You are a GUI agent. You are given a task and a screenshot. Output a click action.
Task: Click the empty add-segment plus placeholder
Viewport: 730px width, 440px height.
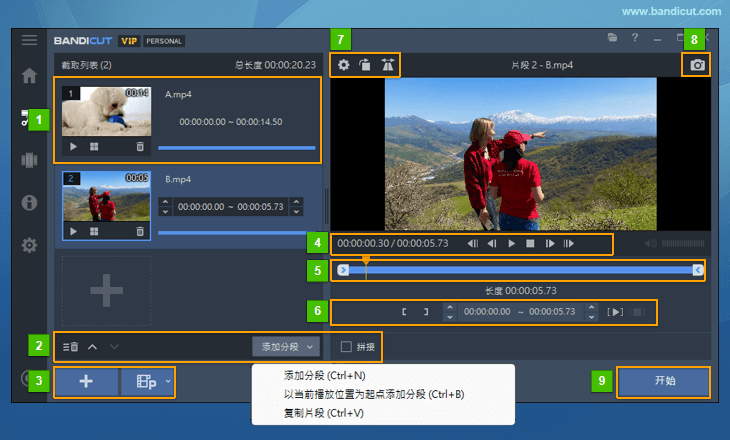pos(107,291)
